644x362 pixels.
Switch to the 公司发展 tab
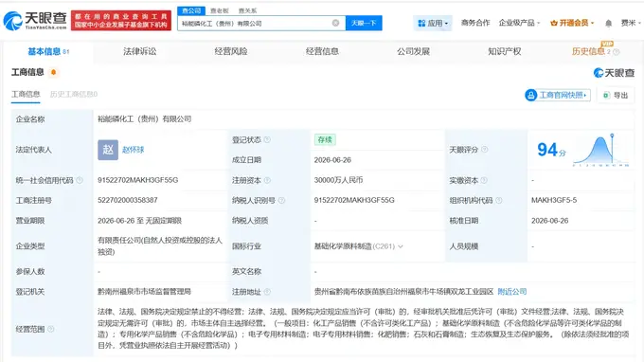(x=413, y=51)
